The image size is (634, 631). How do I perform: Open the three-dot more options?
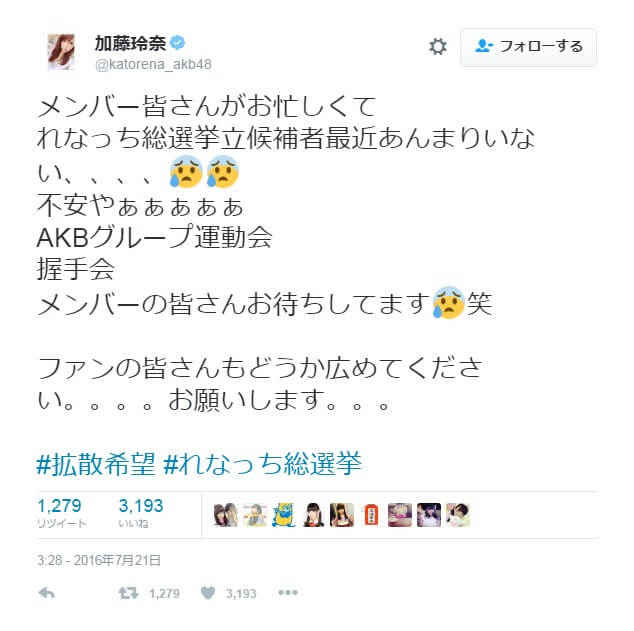tap(287, 593)
